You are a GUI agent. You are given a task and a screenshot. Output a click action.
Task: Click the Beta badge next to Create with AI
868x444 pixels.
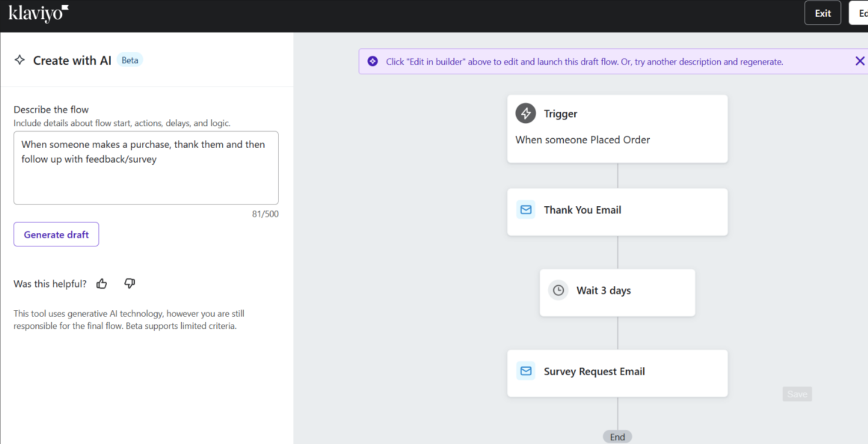(129, 59)
